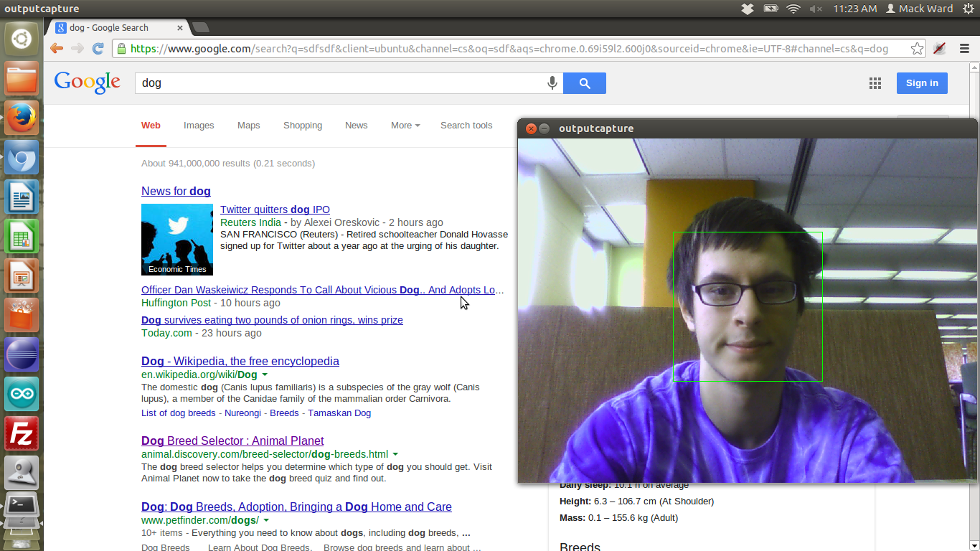Bookmark this page with the star
Viewport: 980px width, 551px height.
[917, 49]
